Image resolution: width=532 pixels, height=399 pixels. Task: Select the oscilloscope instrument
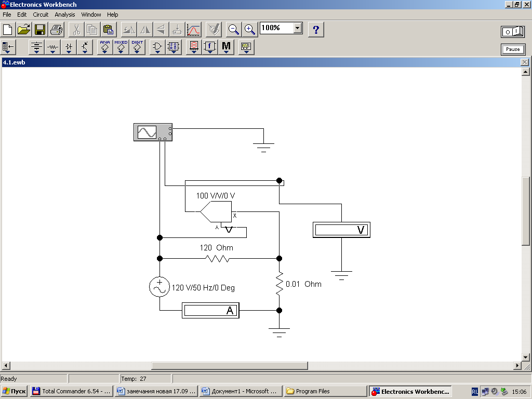(153, 132)
